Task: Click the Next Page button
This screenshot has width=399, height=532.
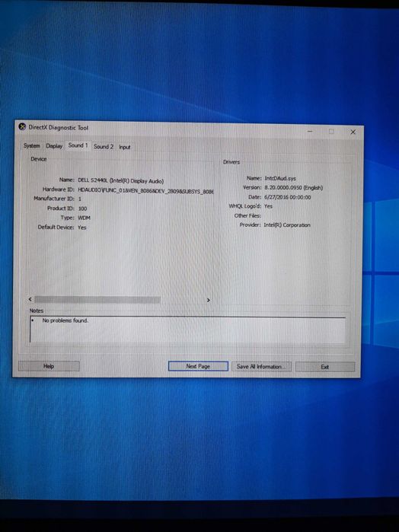Action: [198, 366]
